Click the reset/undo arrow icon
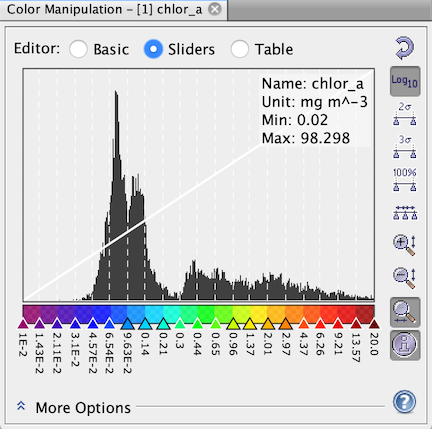The image size is (432, 429). (405, 49)
